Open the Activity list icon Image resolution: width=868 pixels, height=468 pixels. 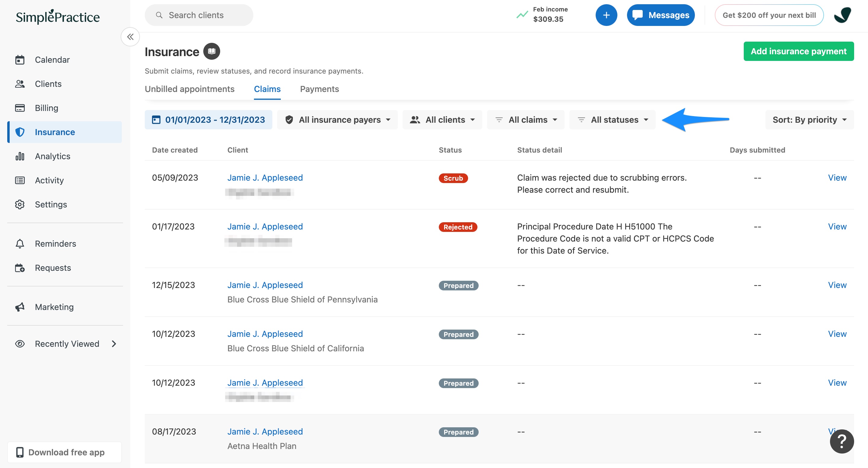(x=20, y=180)
